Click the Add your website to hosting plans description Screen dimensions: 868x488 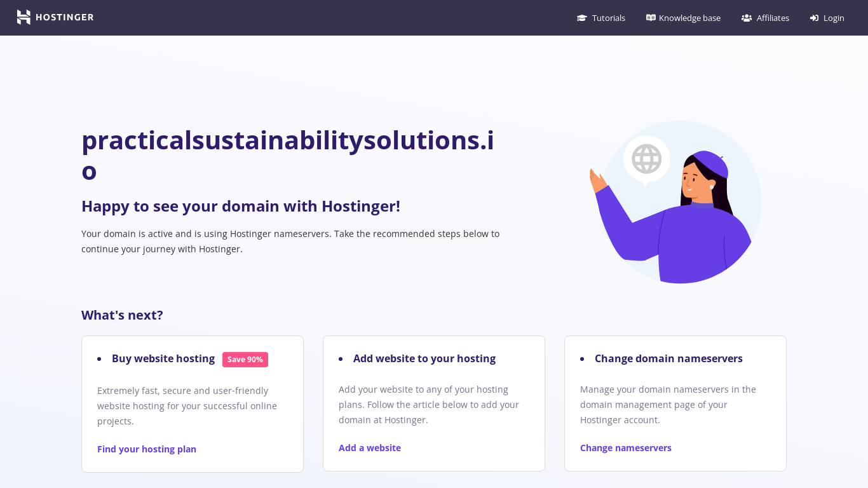[x=429, y=405]
